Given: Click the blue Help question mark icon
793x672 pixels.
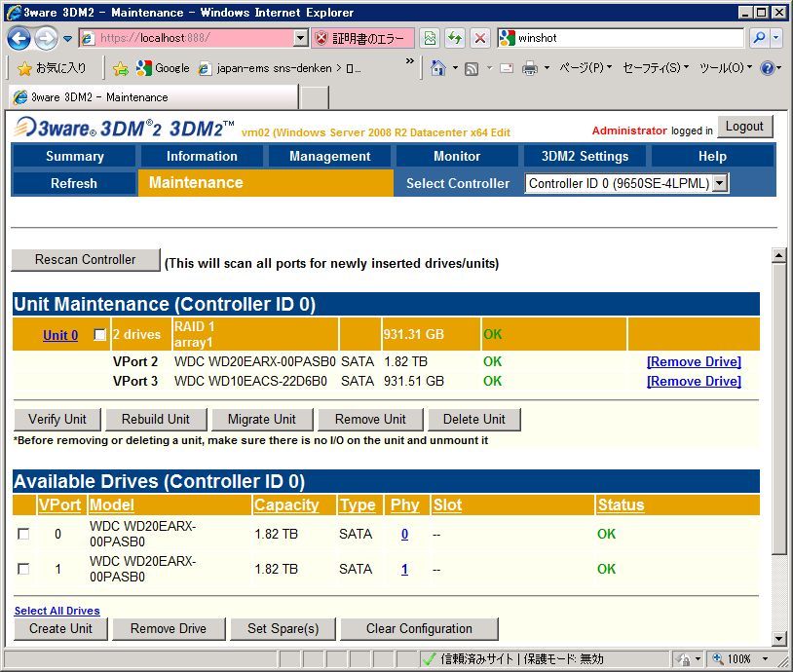Looking at the screenshot, I should pos(768,68).
